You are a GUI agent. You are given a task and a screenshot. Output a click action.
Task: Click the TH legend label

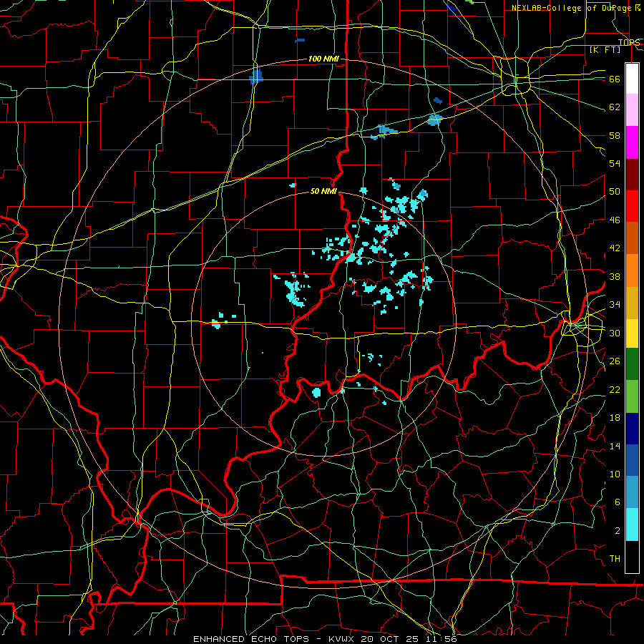[615, 559]
